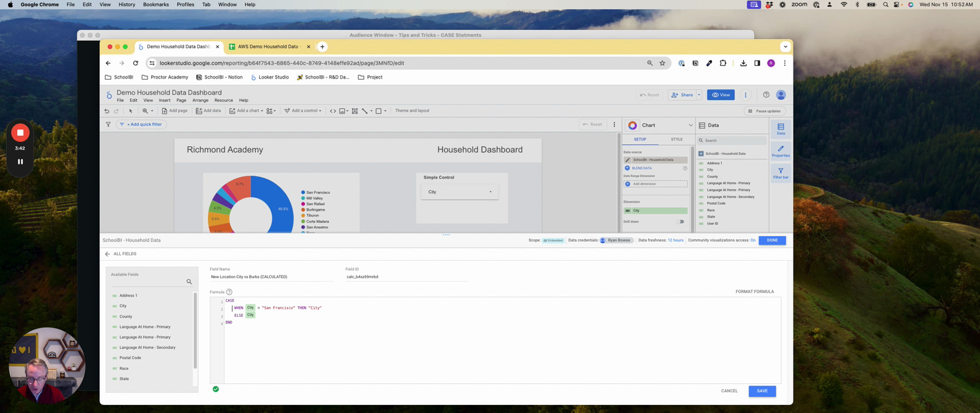Screen dimensions: 980x413
Task: Toggle community visualizations access On
Action: point(753,240)
